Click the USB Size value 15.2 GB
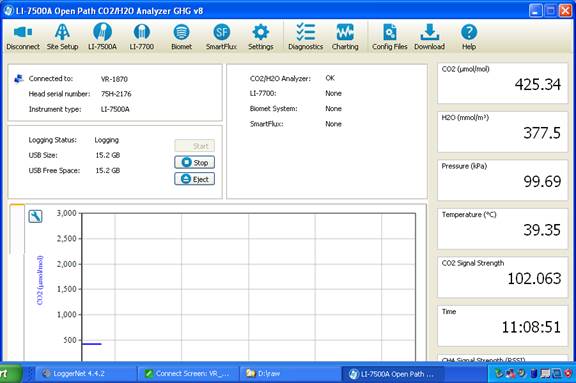The height and width of the screenshot is (383, 576). coord(108,155)
